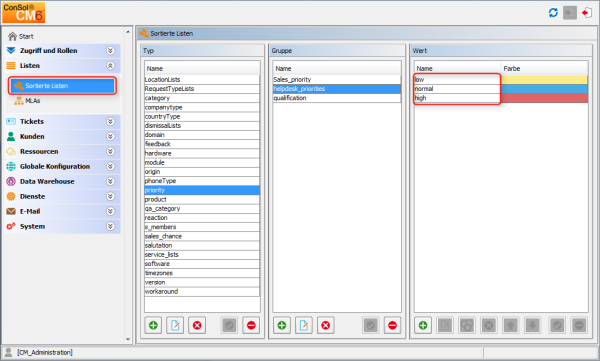Select qa_category in Typ list
This screenshot has width=600, height=361.
point(202,209)
